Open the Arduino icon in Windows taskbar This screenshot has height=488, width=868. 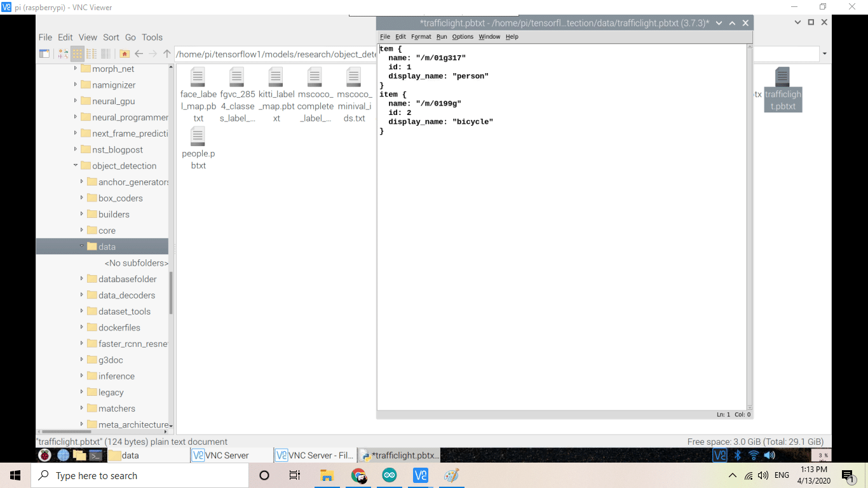pyautogui.click(x=389, y=475)
